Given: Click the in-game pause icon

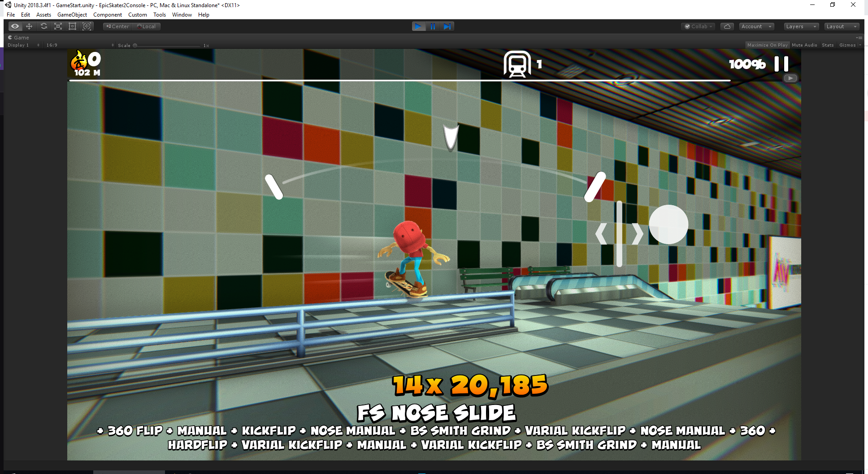Looking at the screenshot, I should pyautogui.click(x=781, y=64).
